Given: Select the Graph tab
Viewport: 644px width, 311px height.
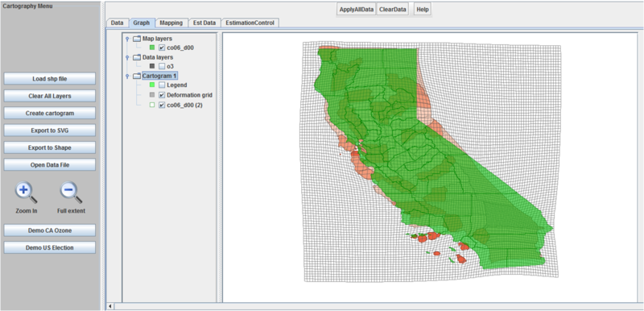Looking at the screenshot, I should click(x=142, y=23).
